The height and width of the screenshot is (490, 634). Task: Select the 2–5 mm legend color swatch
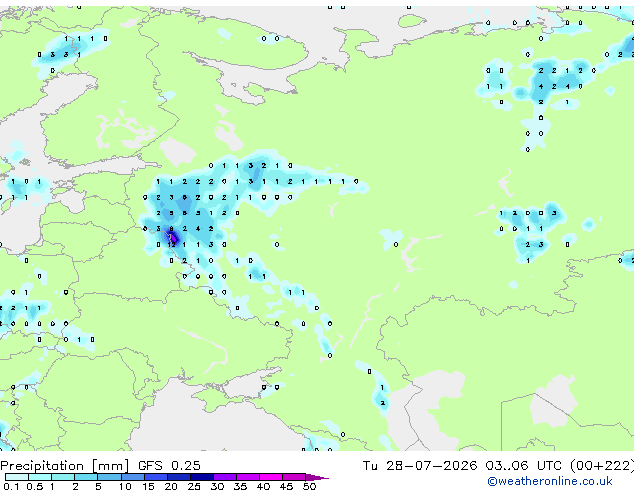86,477
